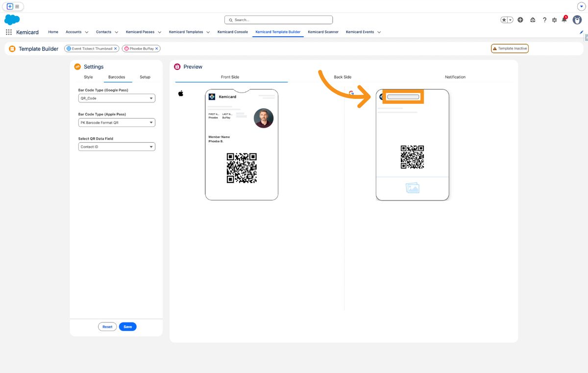
Task: Expand the Contacts chevron menu
Action: click(x=116, y=32)
